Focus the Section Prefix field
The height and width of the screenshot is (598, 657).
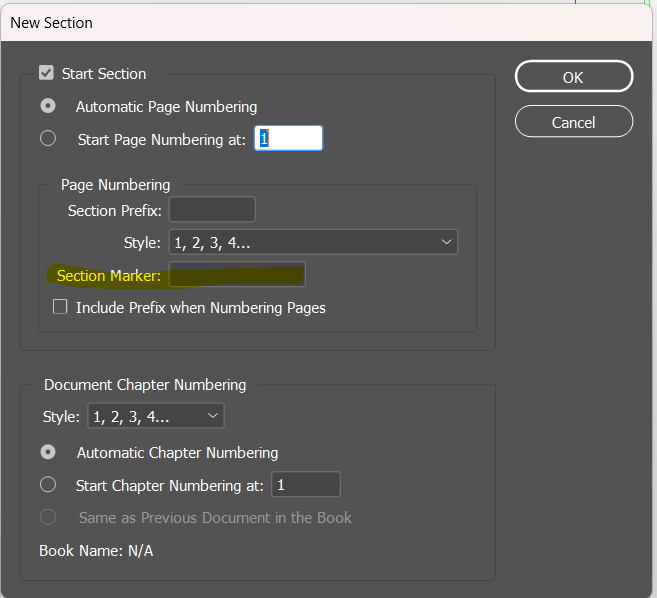[x=212, y=209]
